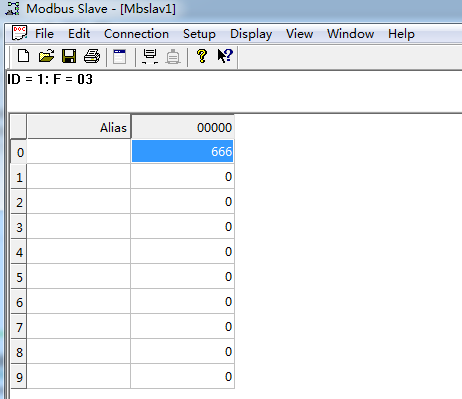This screenshot has height=399, width=462.
Task: Open the Window menu
Action: pos(350,34)
